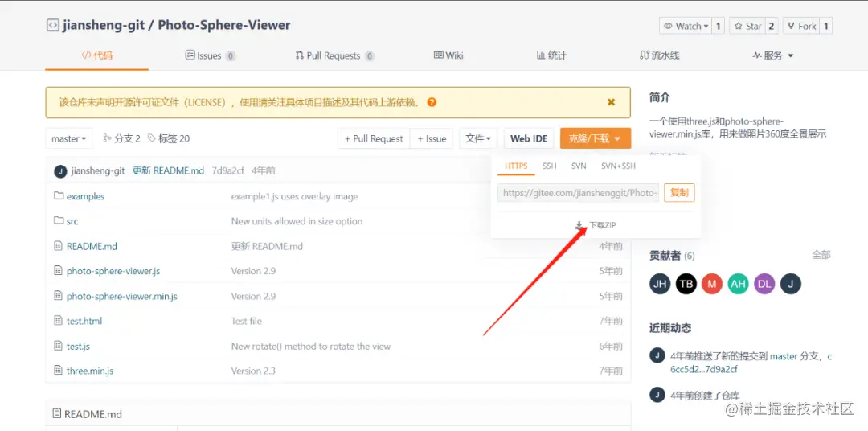Click the photo-sphere-viewer.js file icon
This screenshot has height=431, width=868.
coord(58,270)
